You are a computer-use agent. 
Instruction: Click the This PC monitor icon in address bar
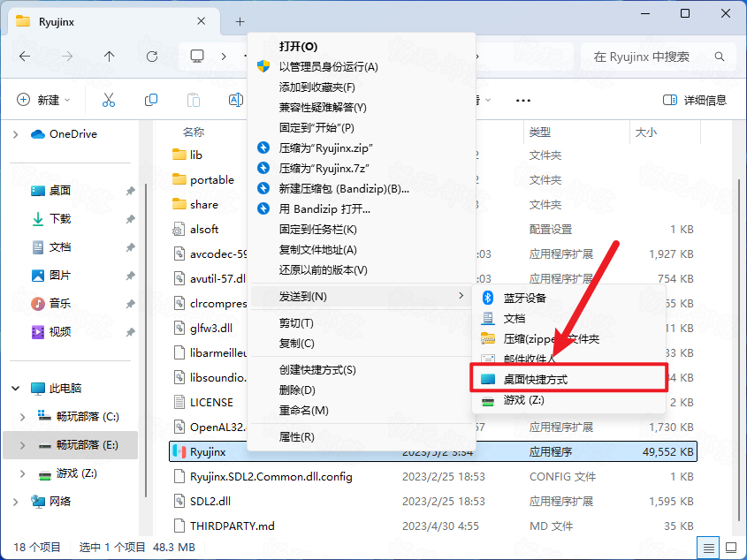pyautogui.click(x=197, y=57)
